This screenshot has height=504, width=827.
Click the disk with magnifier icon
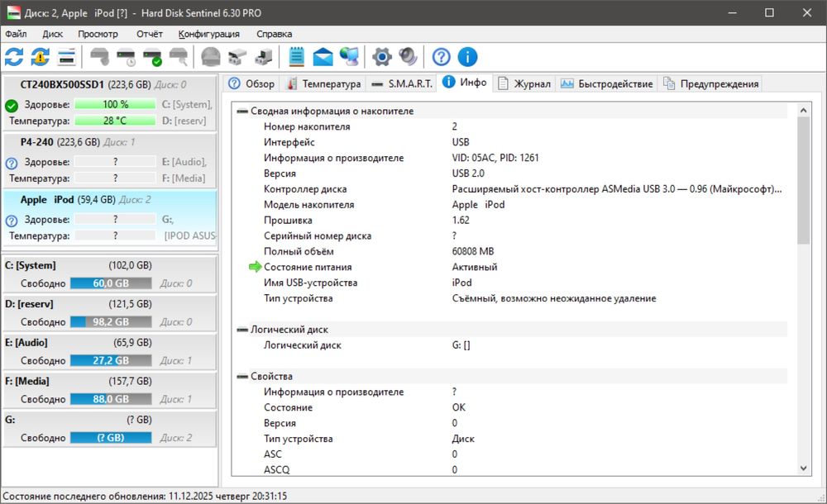179,57
